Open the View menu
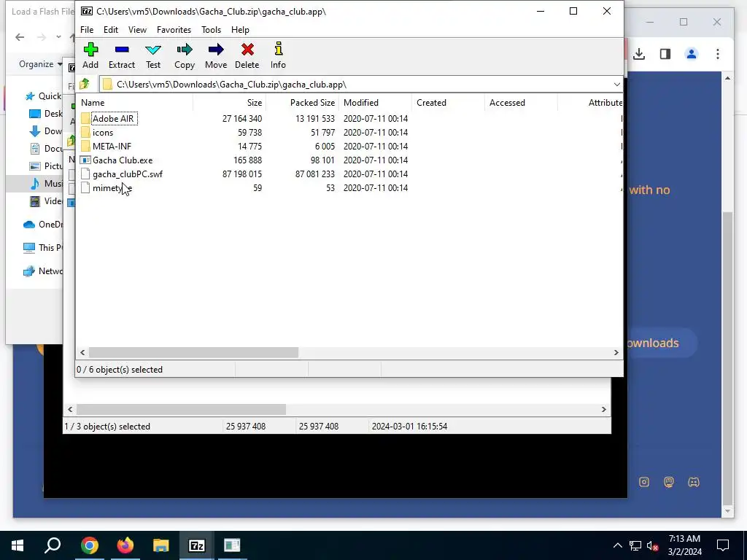The height and width of the screenshot is (560, 747). pyautogui.click(x=137, y=29)
